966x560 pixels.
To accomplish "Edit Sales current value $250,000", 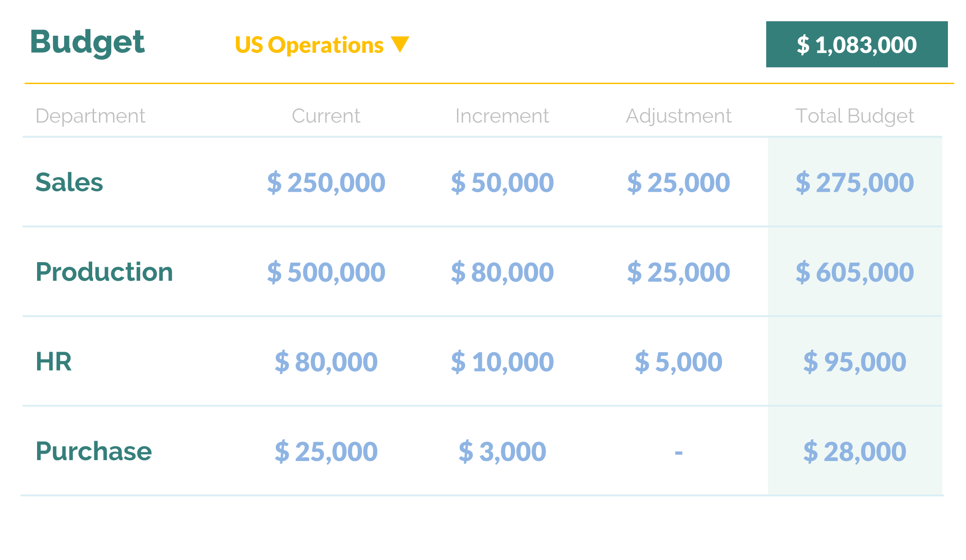I will 326,183.
